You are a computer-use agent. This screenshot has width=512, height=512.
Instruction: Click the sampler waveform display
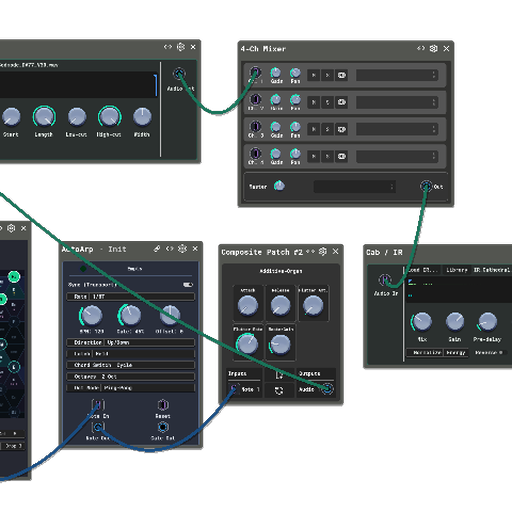(x=78, y=85)
